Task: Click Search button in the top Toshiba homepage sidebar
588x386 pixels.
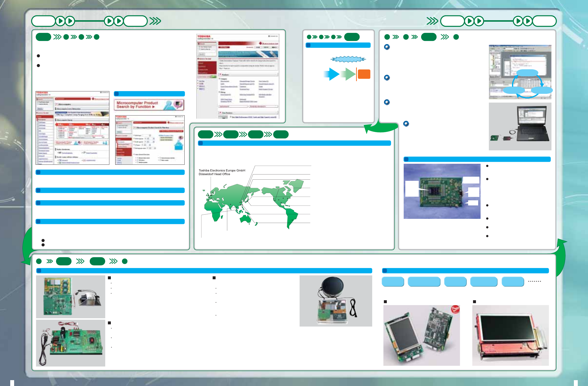Action: tap(202, 54)
